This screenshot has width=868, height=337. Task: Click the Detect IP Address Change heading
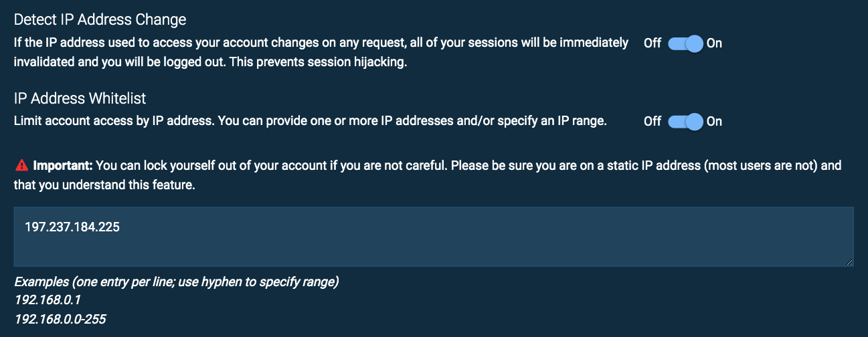100,19
